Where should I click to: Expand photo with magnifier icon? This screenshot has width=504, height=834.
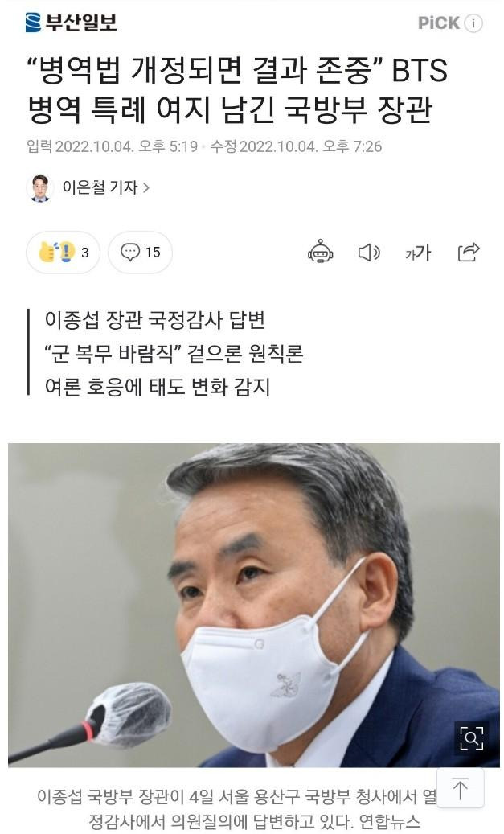pyautogui.click(x=472, y=737)
